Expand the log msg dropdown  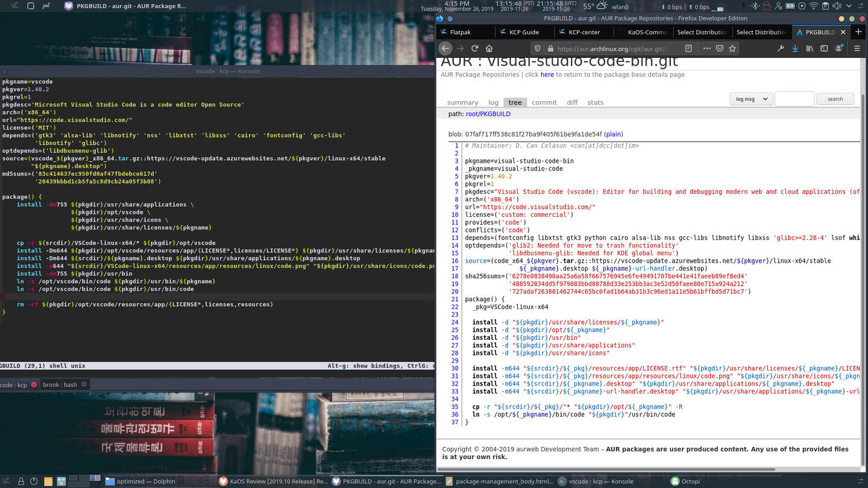pos(751,99)
